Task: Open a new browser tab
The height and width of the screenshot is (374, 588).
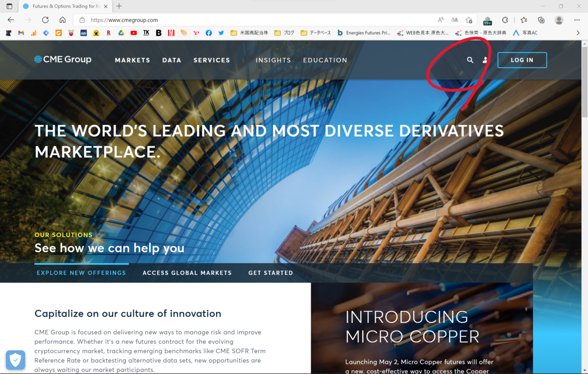Action: (119, 6)
